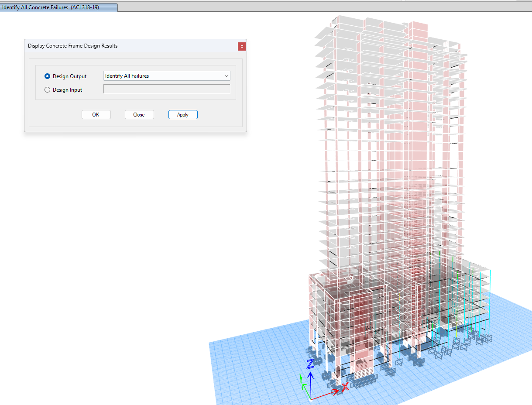The width and height of the screenshot is (532, 405).
Task: Click the red X axis label
Action: tap(345, 387)
